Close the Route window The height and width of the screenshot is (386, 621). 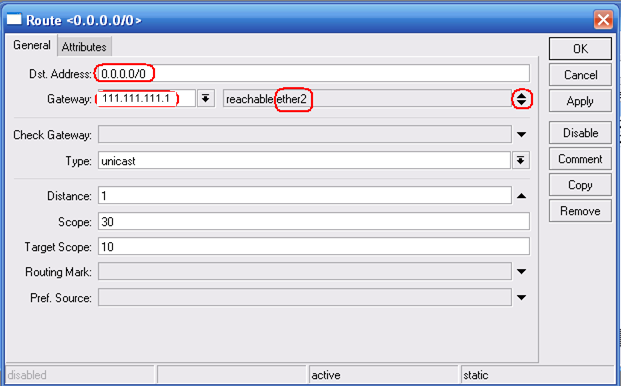603,19
